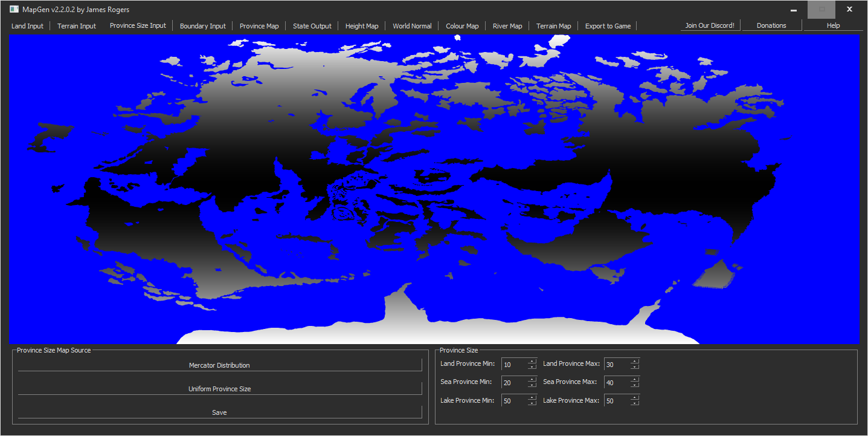Select the Height Map tab
The height and width of the screenshot is (436, 868).
pos(362,26)
